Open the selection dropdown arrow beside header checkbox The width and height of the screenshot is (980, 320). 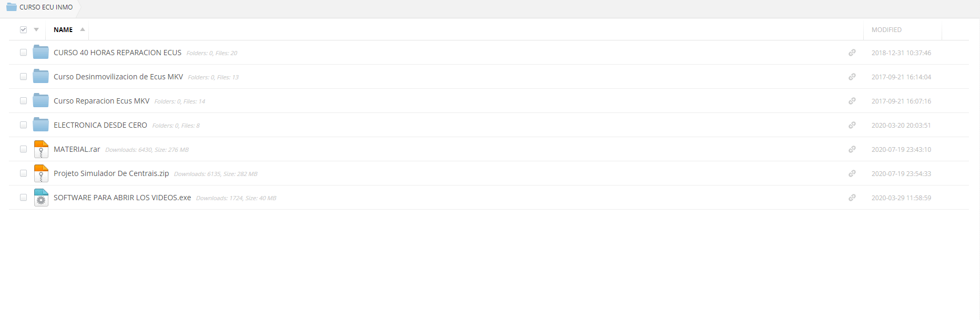point(36,29)
